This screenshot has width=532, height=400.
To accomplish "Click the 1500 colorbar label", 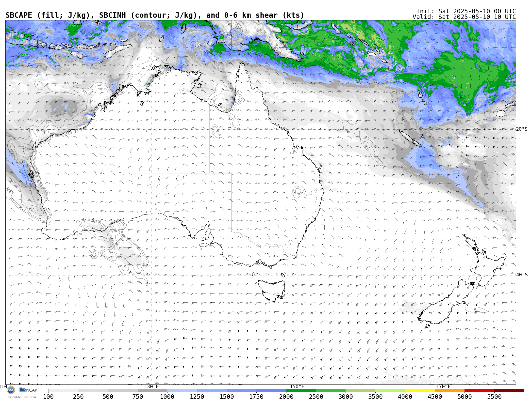I will (227, 397).
